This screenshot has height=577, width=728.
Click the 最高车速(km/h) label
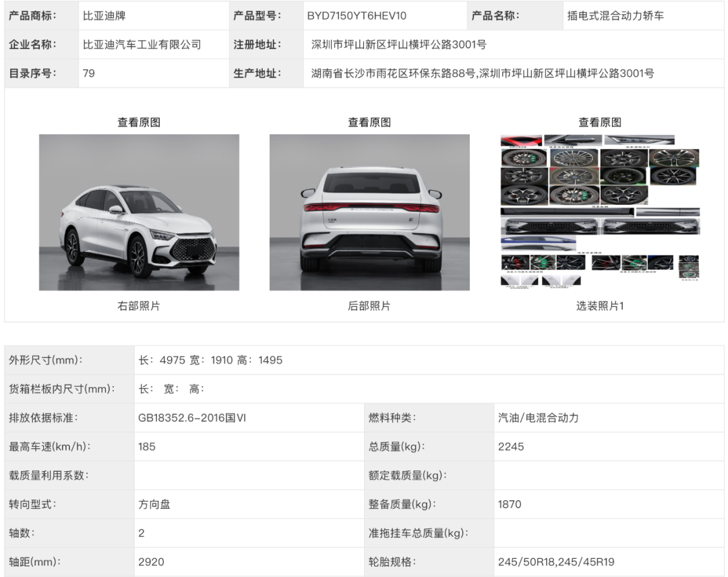tap(50, 446)
